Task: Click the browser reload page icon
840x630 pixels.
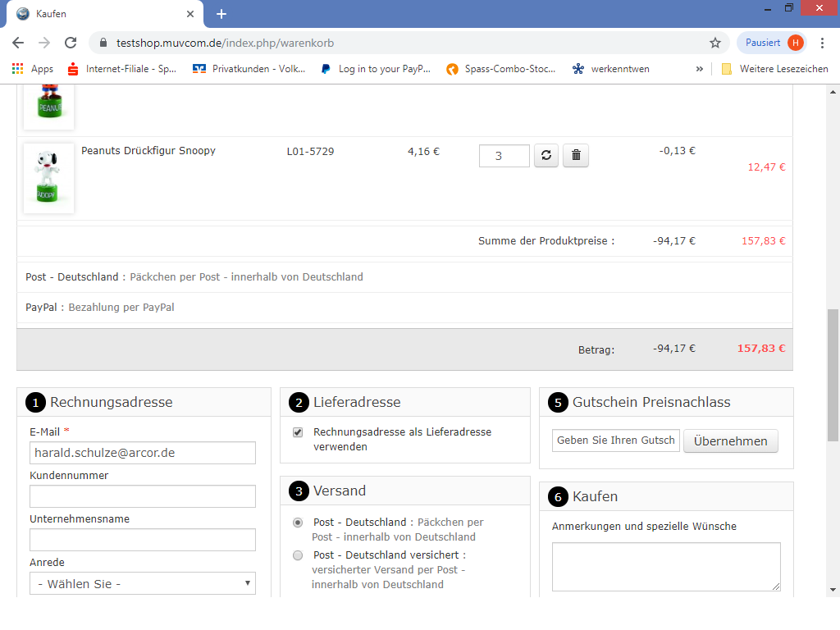Action: point(71,43)
